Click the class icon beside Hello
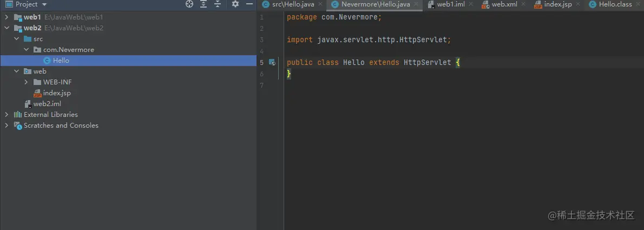This screenshot has height=230, width=644. click(47, 61)
